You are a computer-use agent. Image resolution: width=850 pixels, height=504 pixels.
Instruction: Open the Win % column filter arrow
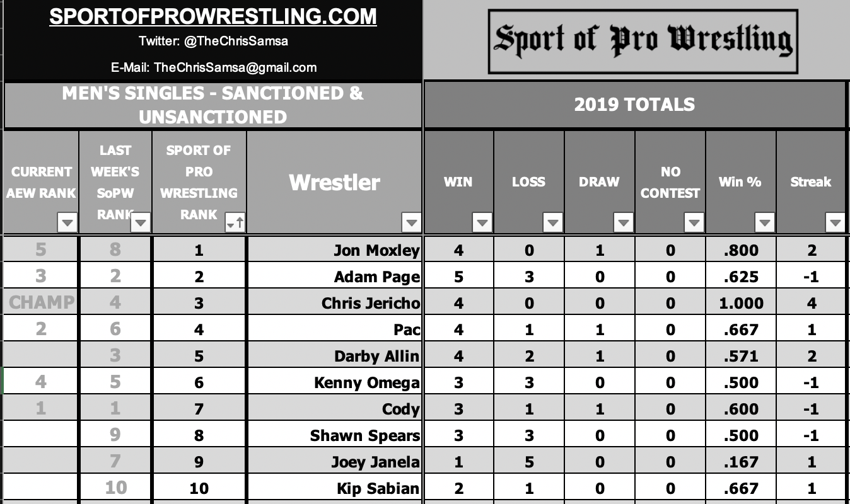pos(765,222)
